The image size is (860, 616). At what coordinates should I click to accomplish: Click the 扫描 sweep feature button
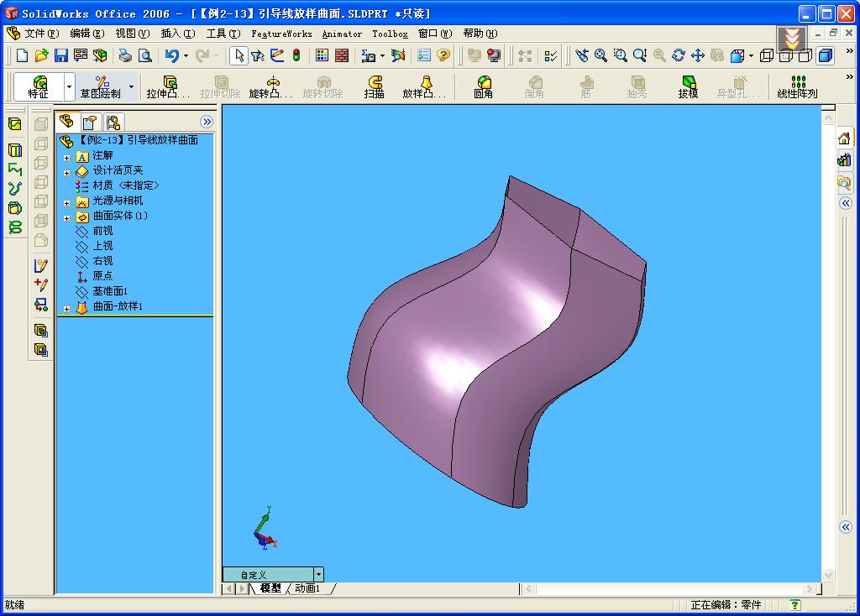pos(374,87)
